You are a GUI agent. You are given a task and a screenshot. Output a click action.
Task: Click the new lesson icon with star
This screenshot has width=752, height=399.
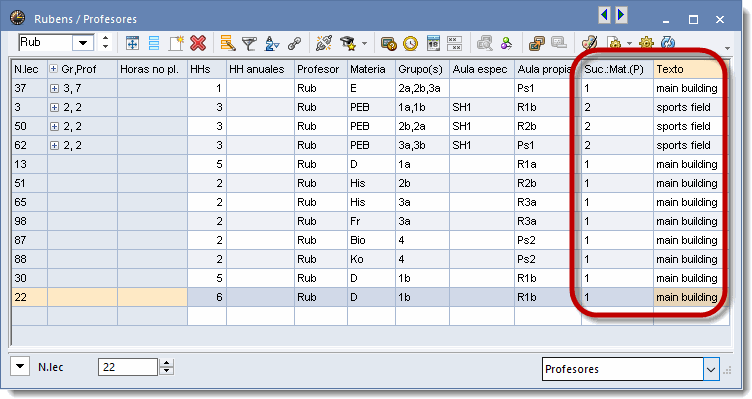pos(176,43)
